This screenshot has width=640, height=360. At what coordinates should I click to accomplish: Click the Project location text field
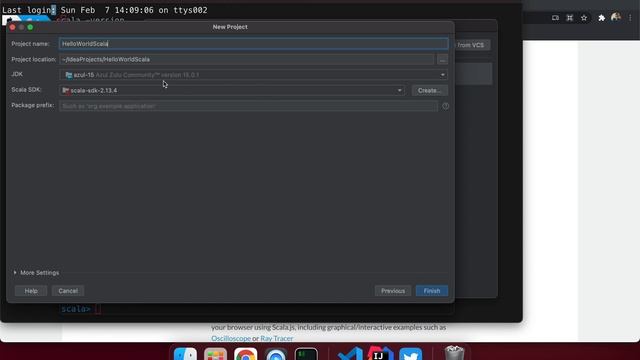[247, 60]
